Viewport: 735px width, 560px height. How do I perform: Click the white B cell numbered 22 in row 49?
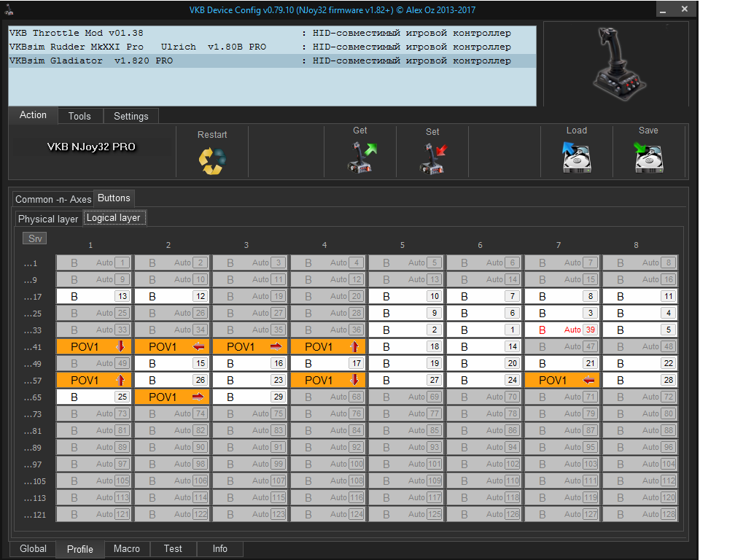tap(640, 363)
